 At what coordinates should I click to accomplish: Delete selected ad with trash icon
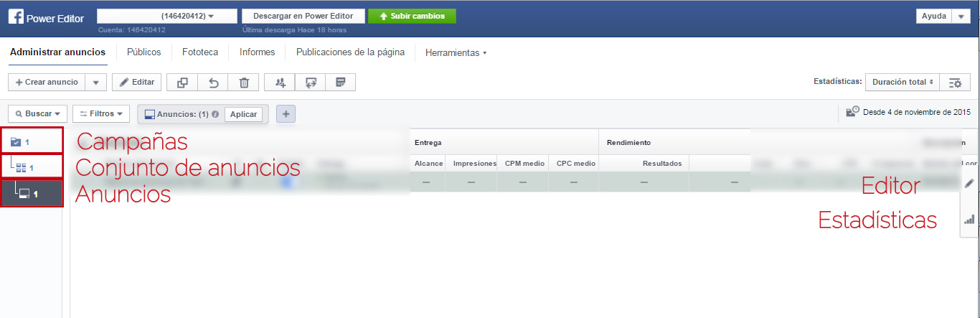click(x=244, y=83)
